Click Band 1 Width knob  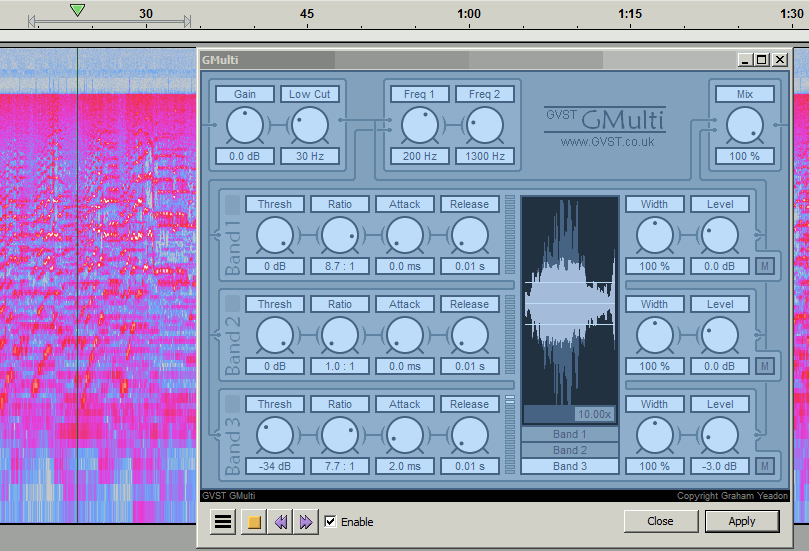655,235
